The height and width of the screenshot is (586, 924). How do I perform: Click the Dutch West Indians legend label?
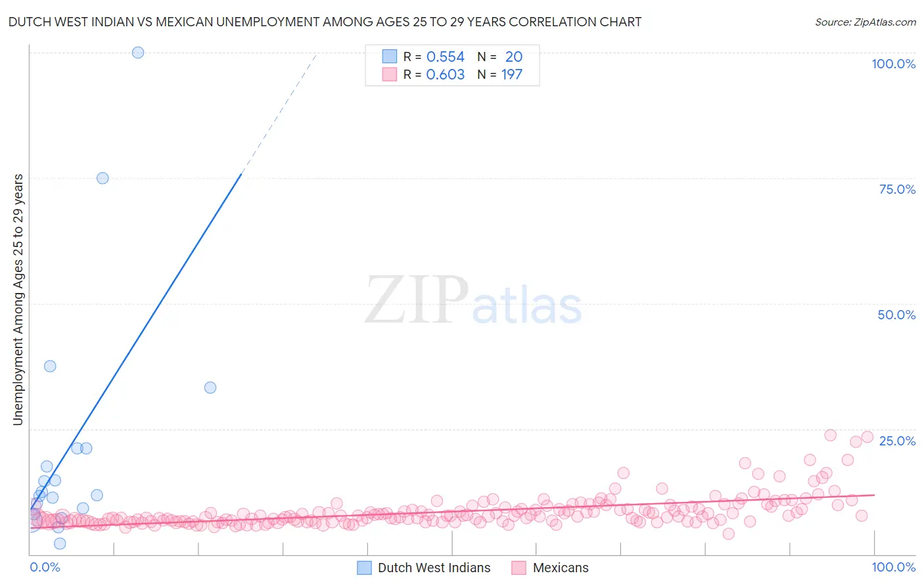434,568
